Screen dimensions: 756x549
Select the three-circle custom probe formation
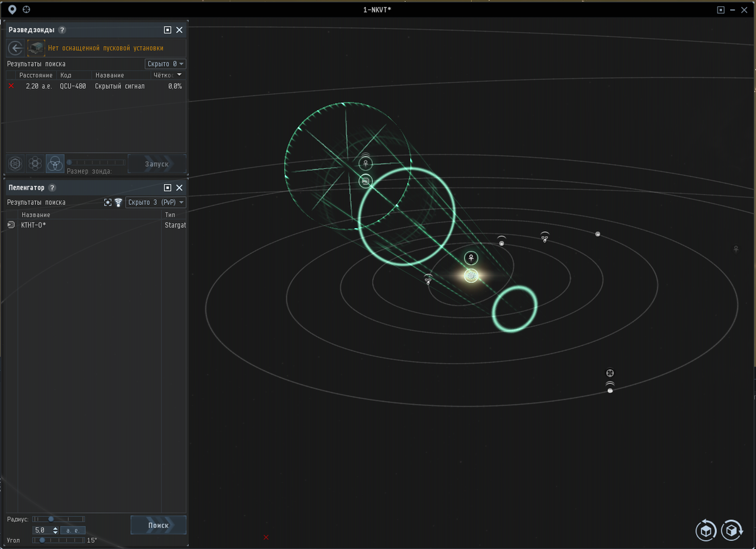tap(55, 164)
